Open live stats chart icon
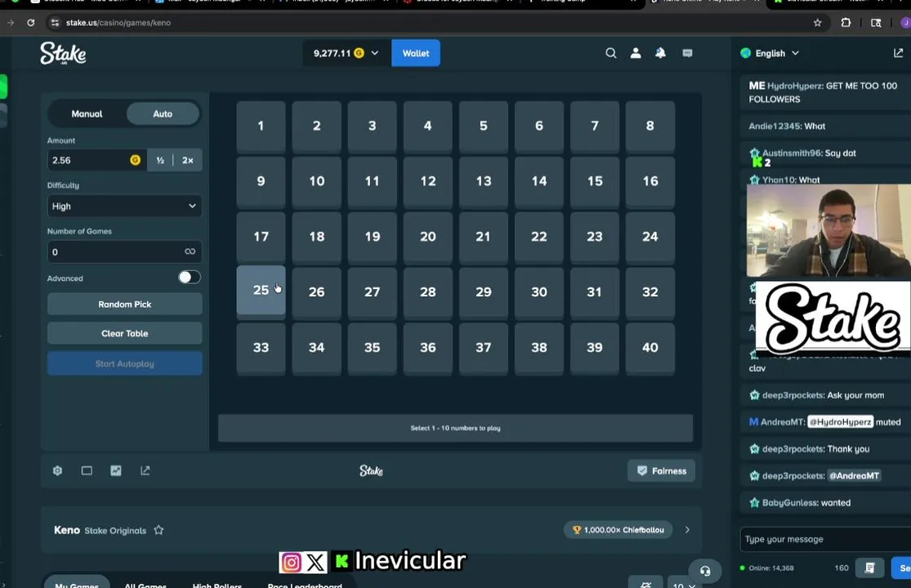This screenshot has width=911, height=588. [x=116, y=470]
